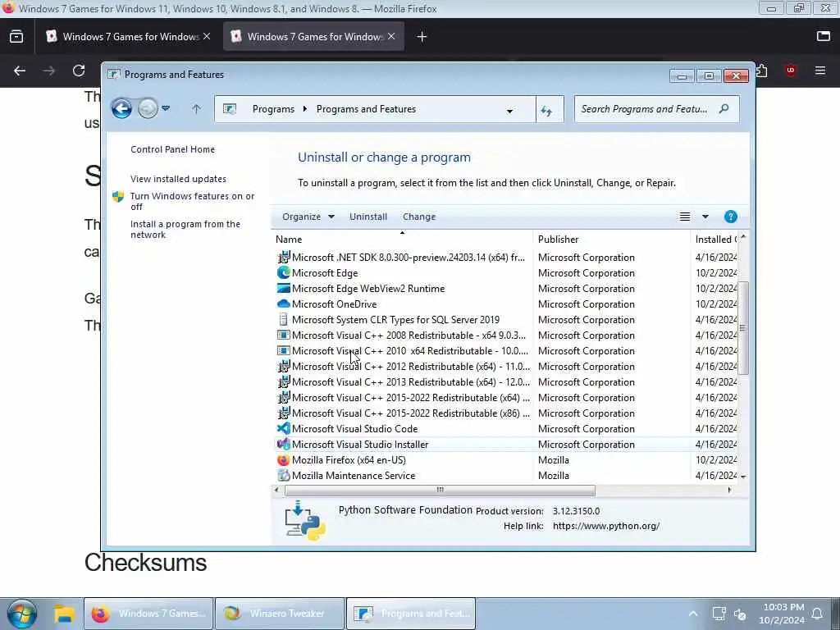Click the uBlock Origin shield icon
This screenshot has height=630, width=840.
[x=790, y=71]
